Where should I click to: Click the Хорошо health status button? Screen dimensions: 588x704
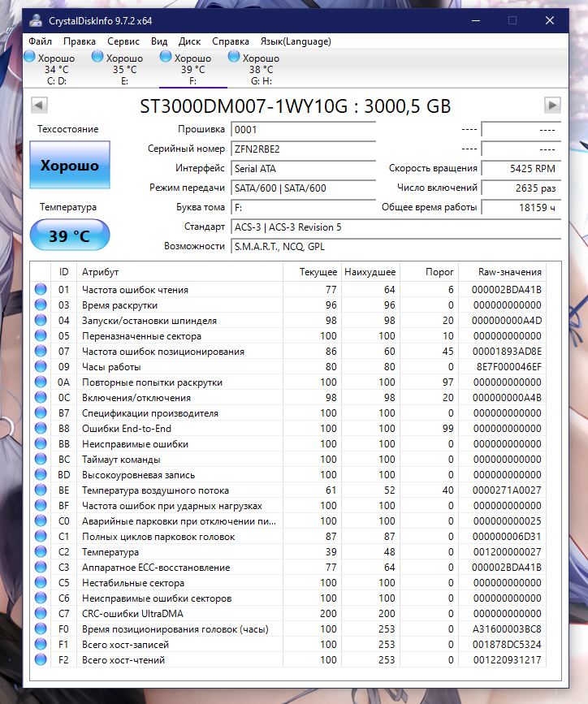(70, 165)
